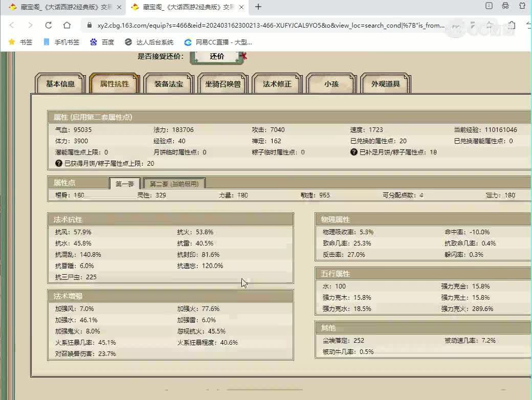Click the address bar URL field

point(271,25)
